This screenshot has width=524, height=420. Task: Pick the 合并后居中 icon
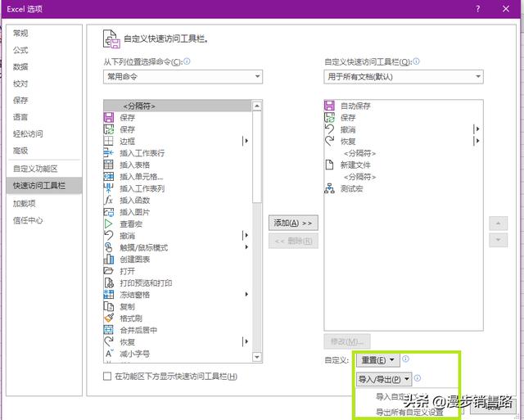pyautogui.click(x=109, y=330)
